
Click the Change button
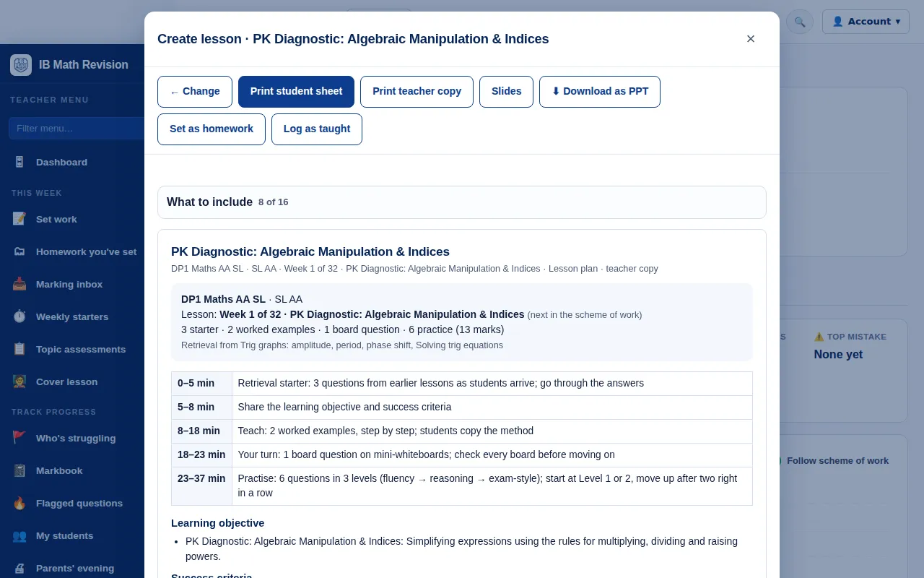pos(195,92)
